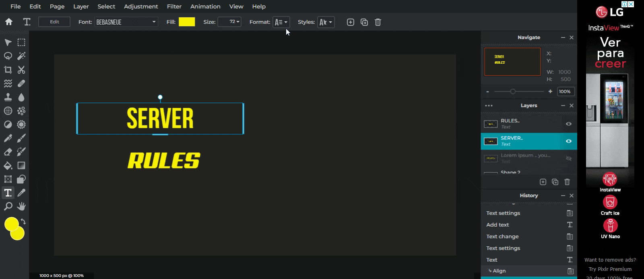Open the Select menu
Image resolution: width=644 pixels, height=279 pixels.
tap(106, 6)
